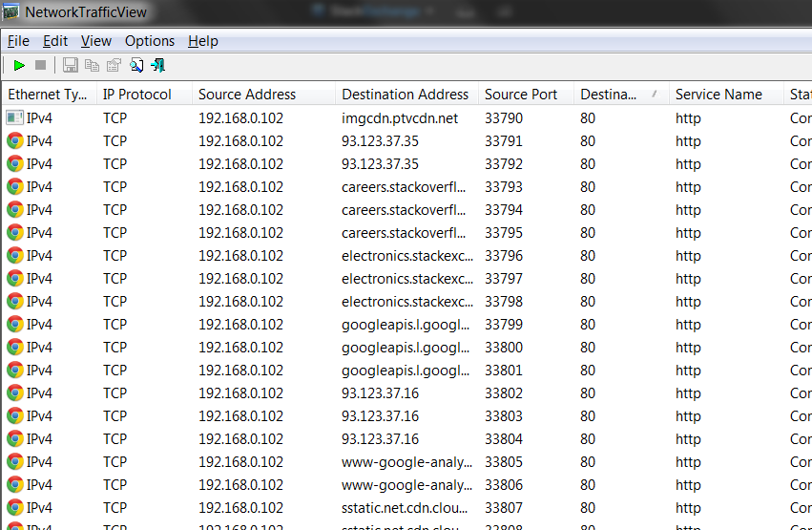Open the View menu
Screen dimensions: 812x530
[x=95, y=41]
